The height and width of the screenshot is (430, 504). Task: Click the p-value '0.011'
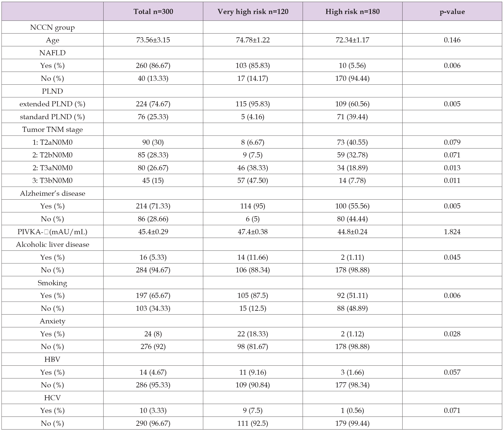(x=452, y=180)
